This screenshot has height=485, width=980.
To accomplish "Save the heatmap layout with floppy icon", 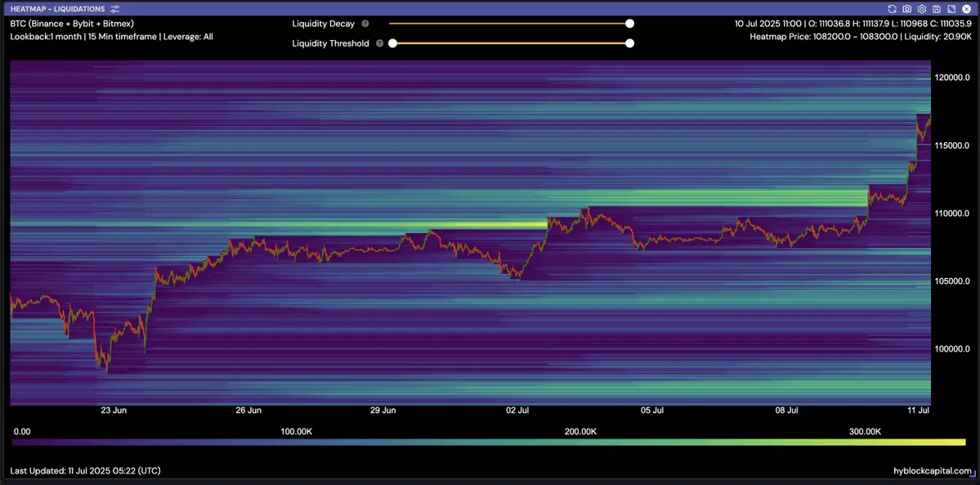I will [936, 9].
